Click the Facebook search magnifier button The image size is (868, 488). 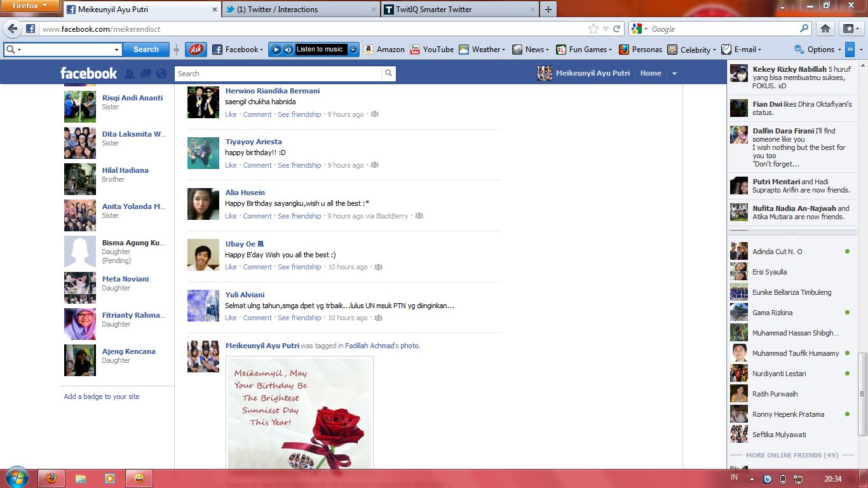pyautogui.click(x=389, y=74)
